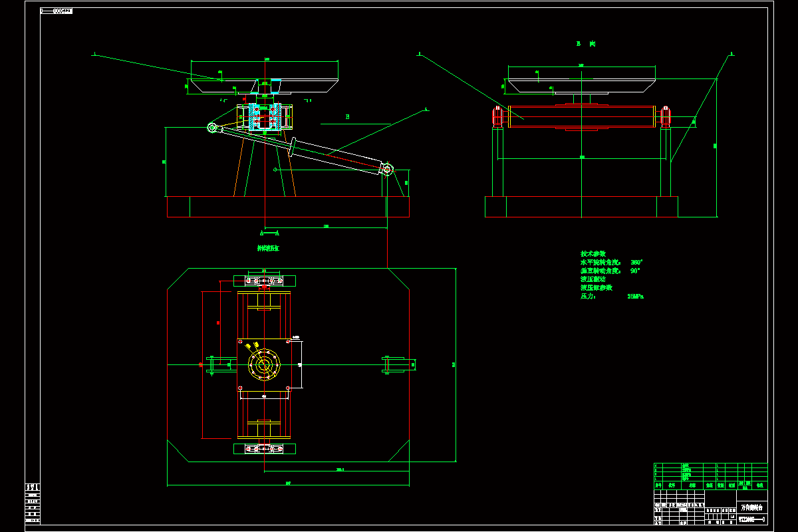Pick the 35MPa pressure value

[x=636, y=297]
